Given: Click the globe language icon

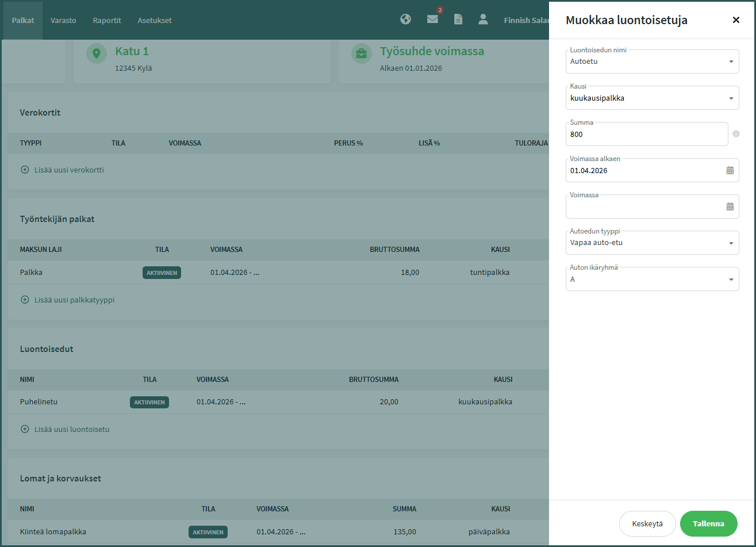Looking at the screenshot, I should click(x=406, y=20).
